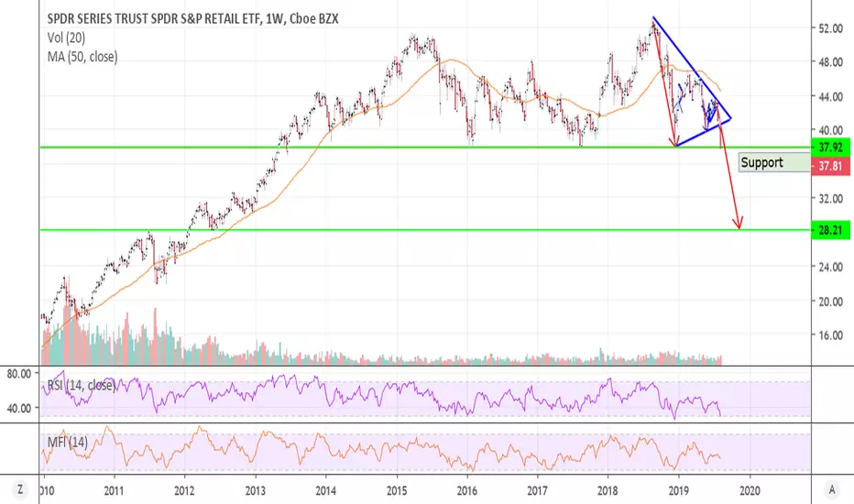
Task: Click the 40.00 main price axis value
Action: pyautogui.click(x=830, y=130)
